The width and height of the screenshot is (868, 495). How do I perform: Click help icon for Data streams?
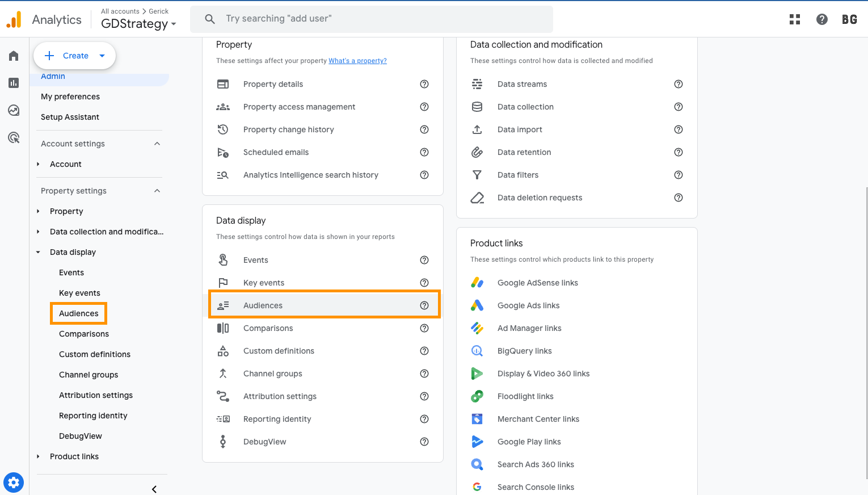(679, 84)
